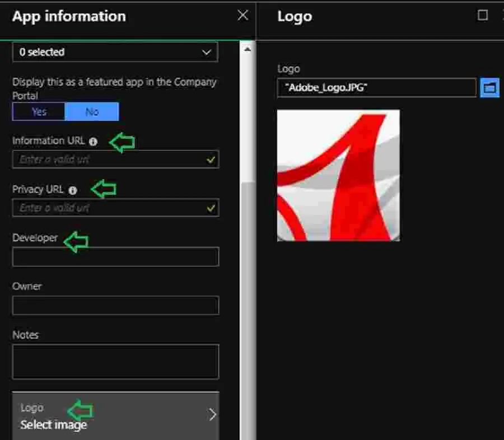
Task: Click the Developer text field
Action: pyautogui.click(x=115, y=257)
